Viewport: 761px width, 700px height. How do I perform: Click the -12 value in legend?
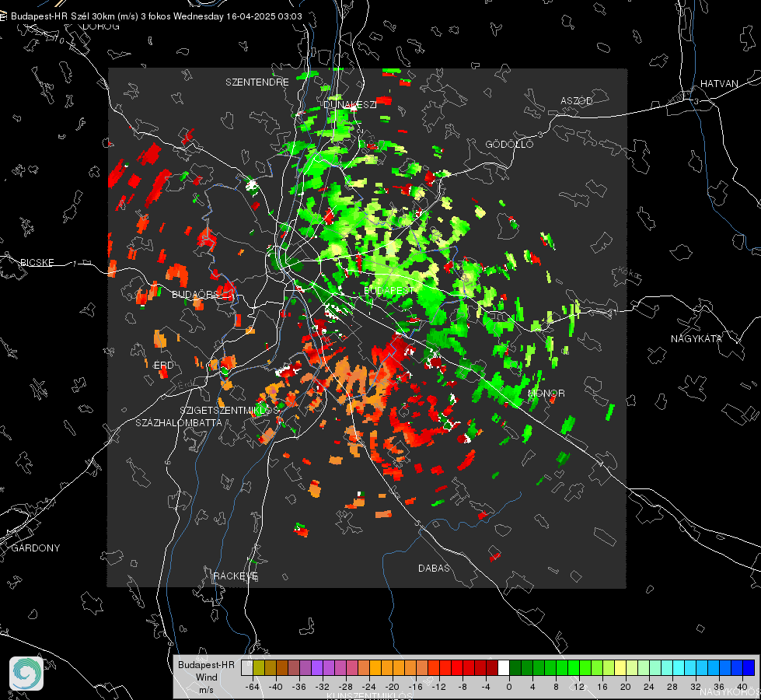tap(438, 687)
